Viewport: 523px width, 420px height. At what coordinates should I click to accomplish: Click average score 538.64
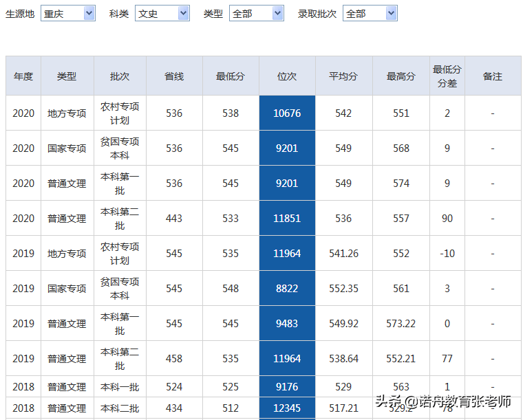pyautogui.click(x=343, y=359)
